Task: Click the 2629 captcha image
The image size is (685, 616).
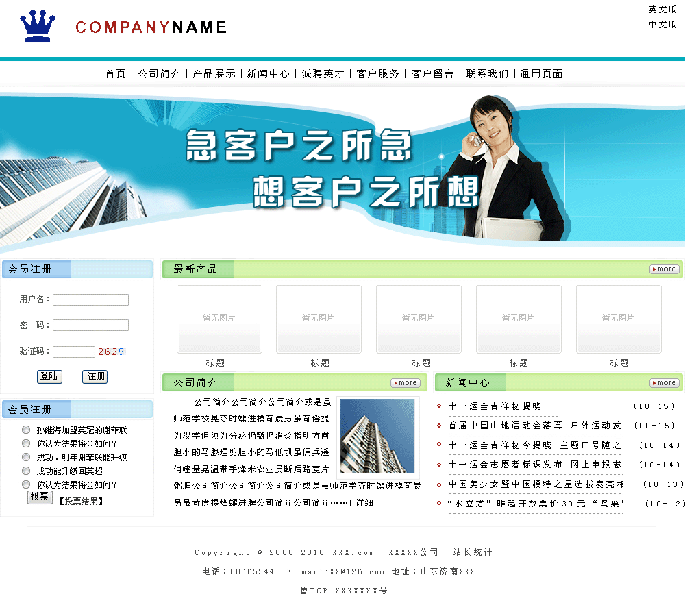Action: click(x=111, y=352)
